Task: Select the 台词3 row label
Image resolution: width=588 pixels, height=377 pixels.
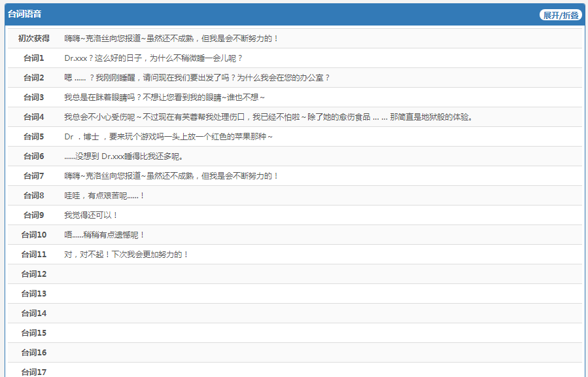Action: coord(33,98)
